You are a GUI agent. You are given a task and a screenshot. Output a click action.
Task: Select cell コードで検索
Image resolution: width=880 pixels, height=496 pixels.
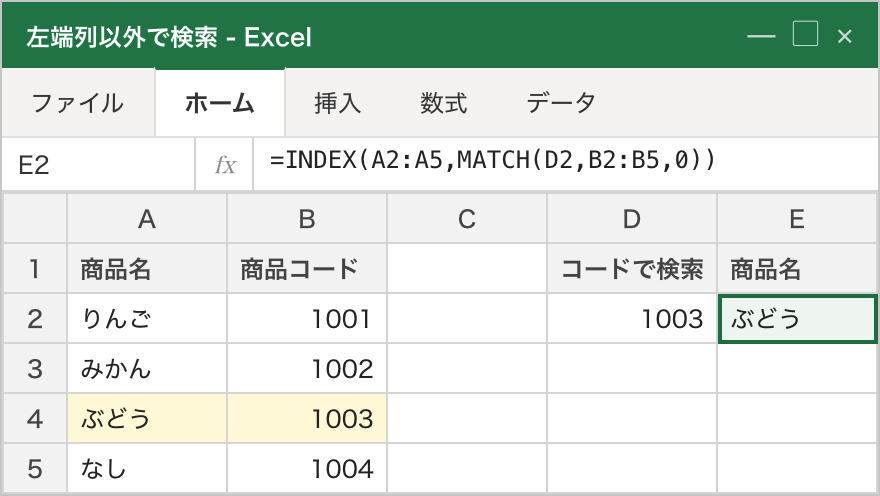(632, 268)
